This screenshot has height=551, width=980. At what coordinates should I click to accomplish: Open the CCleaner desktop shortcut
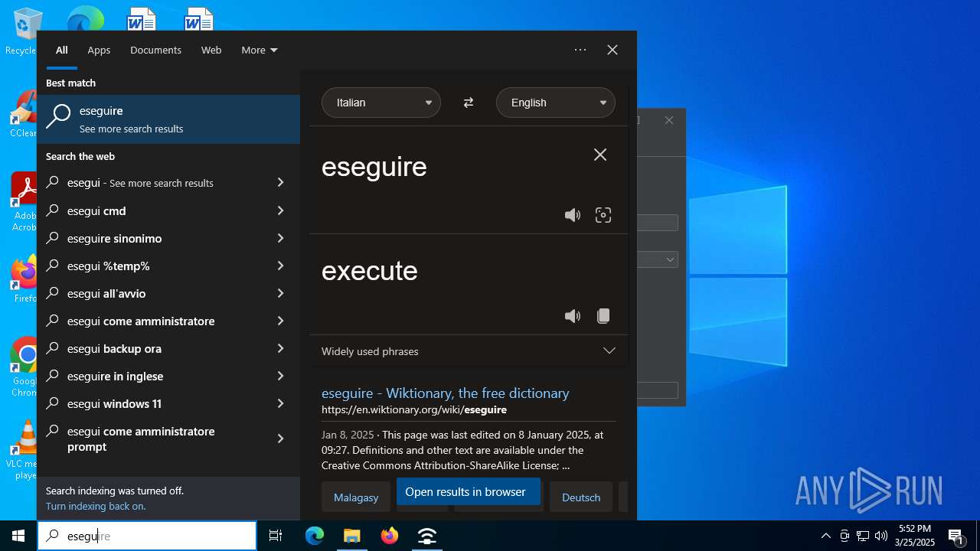[24, 115]
